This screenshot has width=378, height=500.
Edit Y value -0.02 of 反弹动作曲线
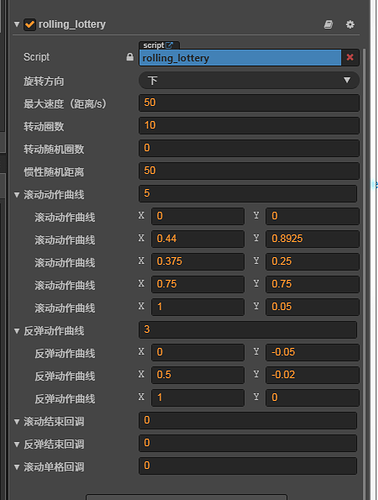(312, 375)
